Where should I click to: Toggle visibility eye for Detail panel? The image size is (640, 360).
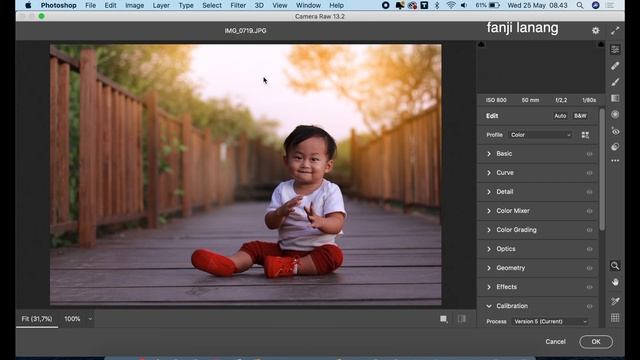pos(589,192)
